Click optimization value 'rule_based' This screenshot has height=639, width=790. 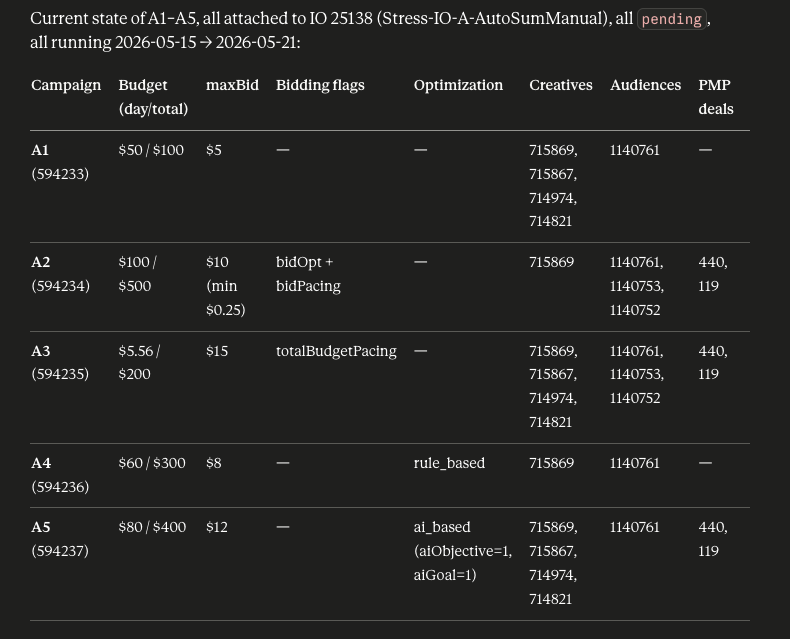449,463
